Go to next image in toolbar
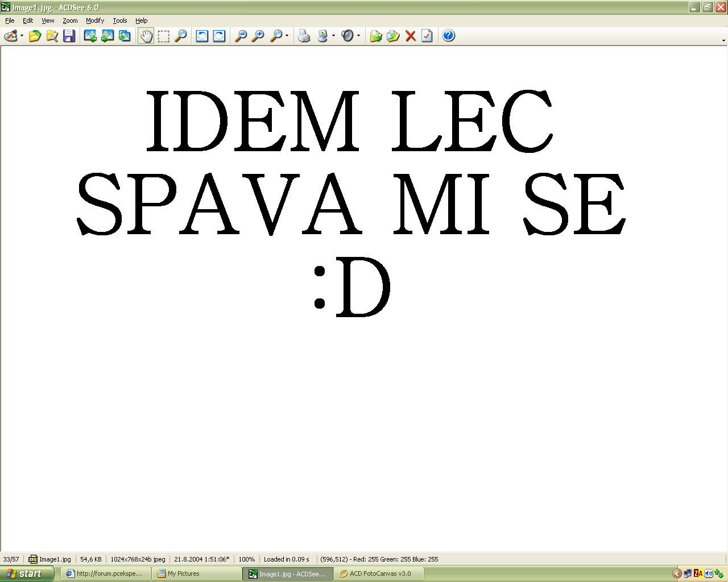This screenshot has height=582, width=728. coord(107,36)
